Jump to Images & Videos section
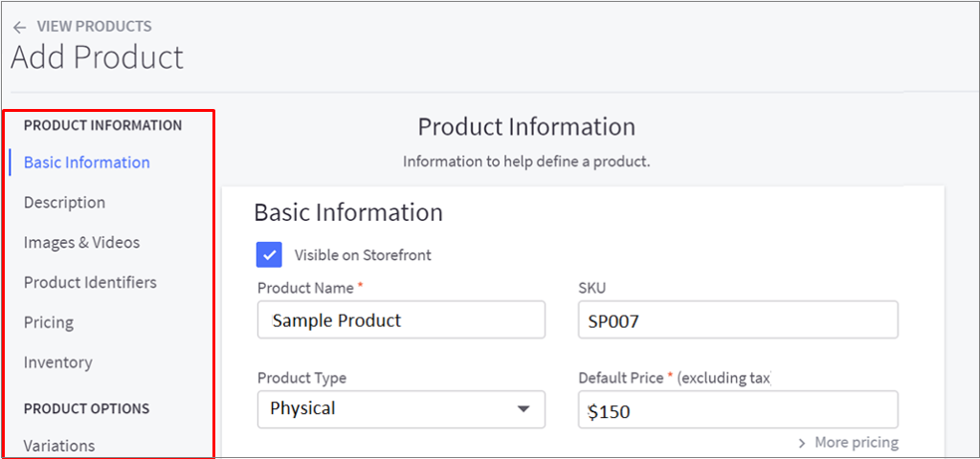 [x=82, y=243]
